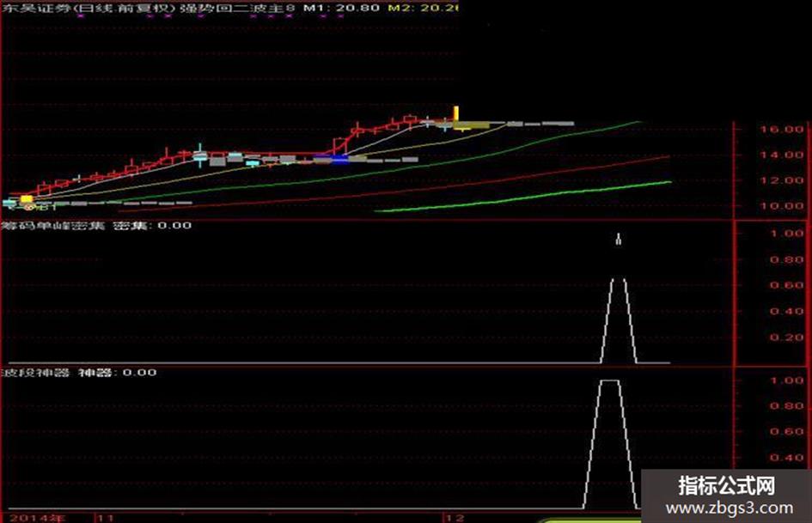Click the 神器: 0.00 readout
Viewport: 812px width, 523px height.
[118, 373]
